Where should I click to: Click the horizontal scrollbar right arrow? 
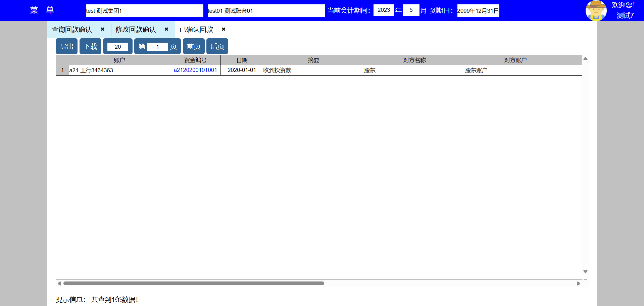(579, 283)
